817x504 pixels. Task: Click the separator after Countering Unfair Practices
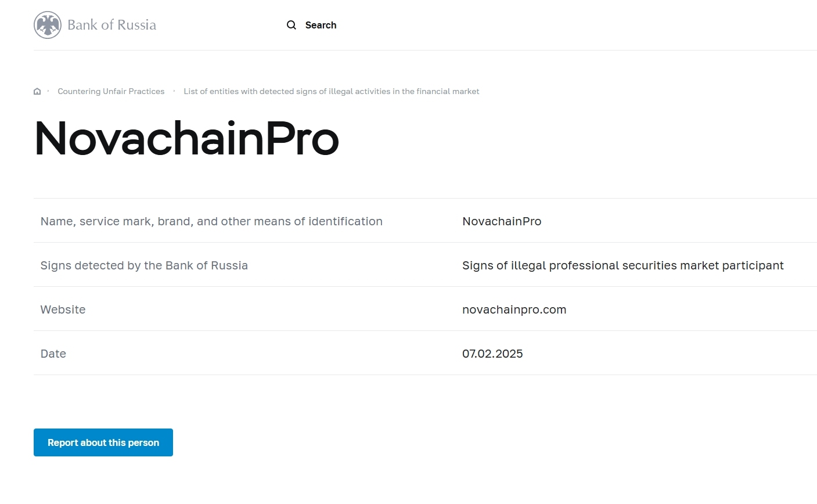(174, 91)
